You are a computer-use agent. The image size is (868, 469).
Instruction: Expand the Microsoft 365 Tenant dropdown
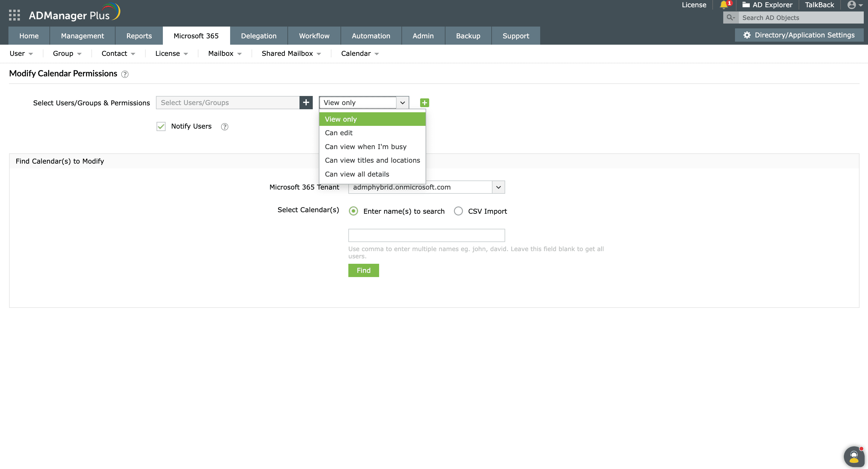(498, 187)
